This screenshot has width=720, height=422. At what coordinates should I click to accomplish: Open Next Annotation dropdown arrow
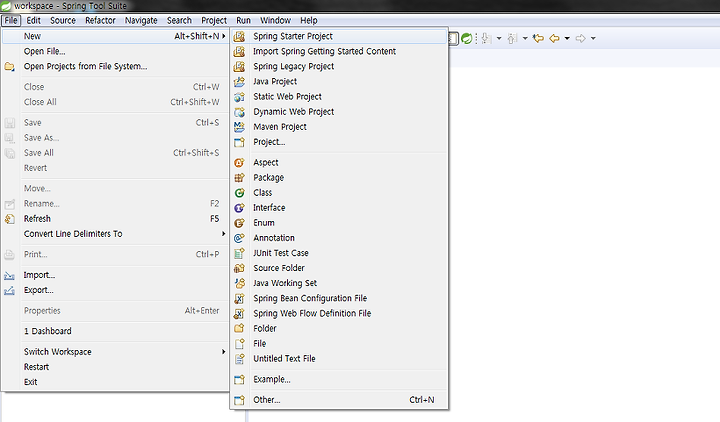click(499, 39)
